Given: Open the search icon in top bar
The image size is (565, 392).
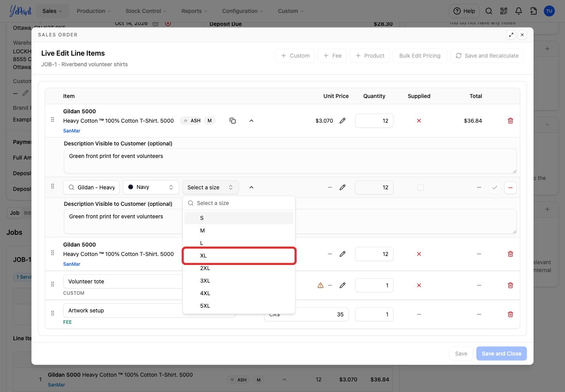Looking at the screenshot, I should point(489,11).
